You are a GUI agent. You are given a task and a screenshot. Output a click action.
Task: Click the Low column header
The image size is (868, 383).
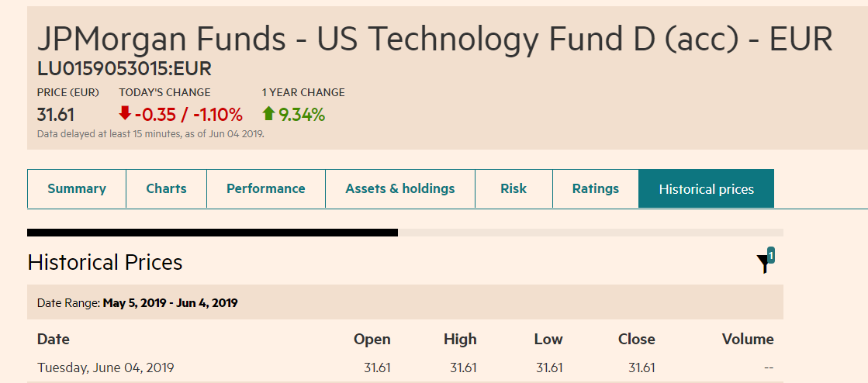click(548, 339)
